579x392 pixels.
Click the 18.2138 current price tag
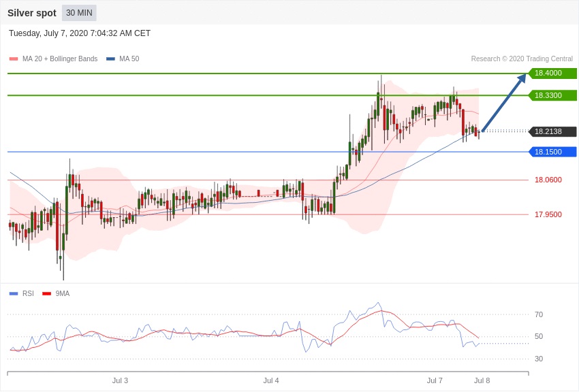pos(552,131)
